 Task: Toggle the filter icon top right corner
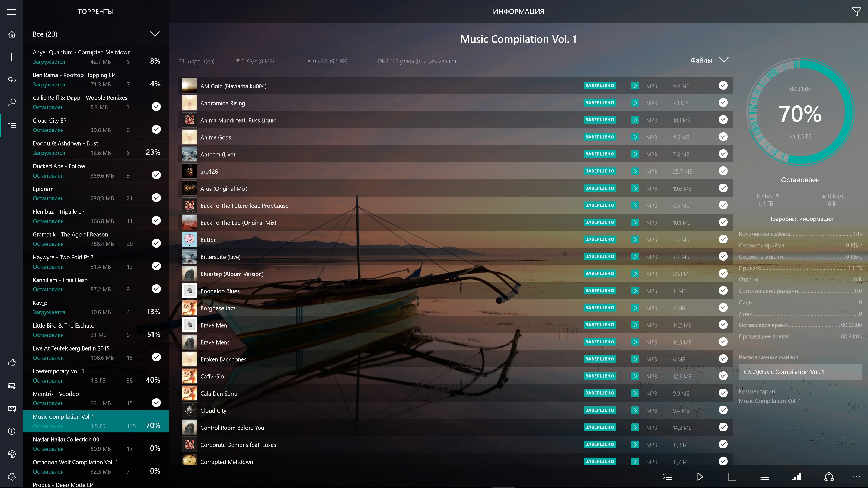pyautogui.click(x=856, y=11)
